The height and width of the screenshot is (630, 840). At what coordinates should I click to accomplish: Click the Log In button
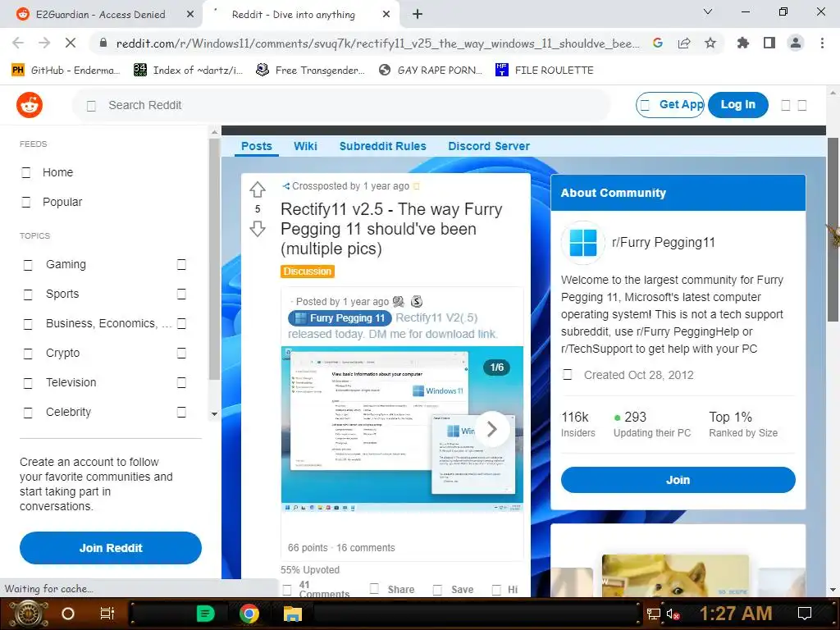[737, 105]
